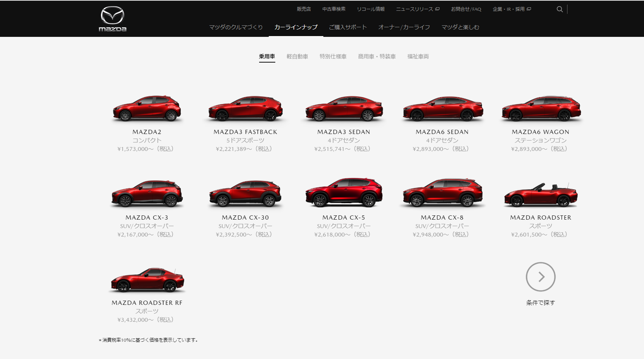Screen dimensions: 644x359
Task: Click the 条件で探す link text
Action: [541, 303]
